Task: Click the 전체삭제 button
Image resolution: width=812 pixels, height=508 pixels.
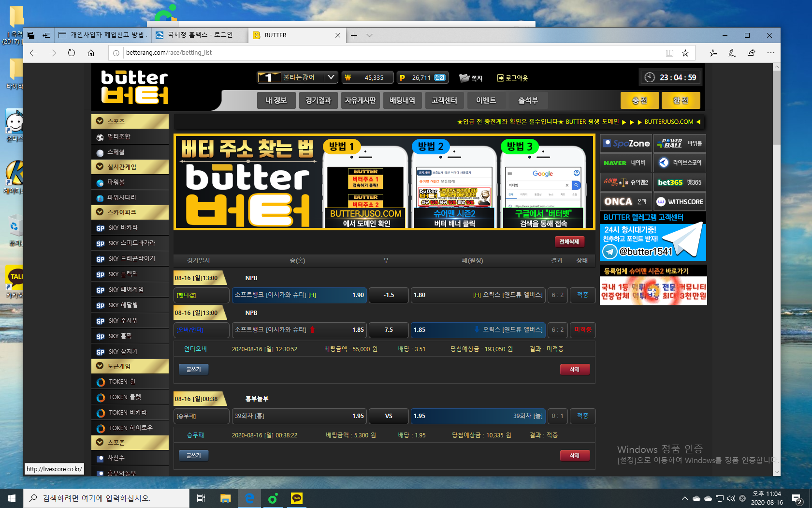Action: [569, 241]
